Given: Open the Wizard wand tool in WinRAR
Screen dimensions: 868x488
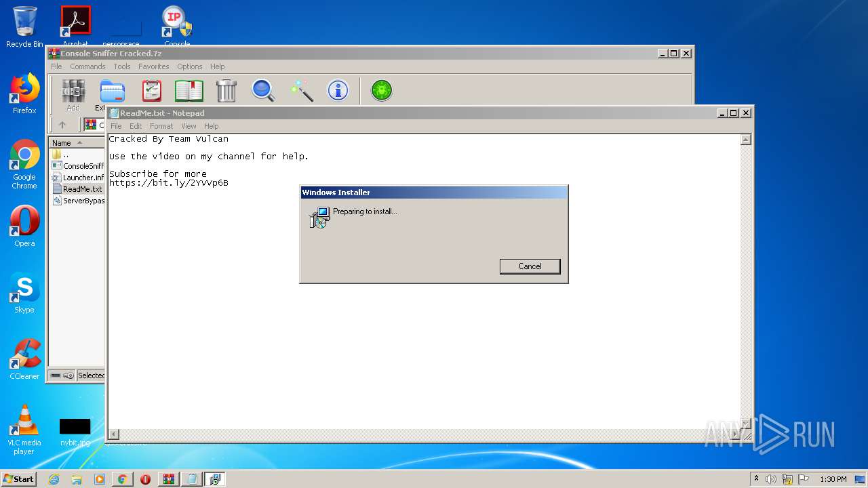Looking at the screenshot, I should click(301, 91).
